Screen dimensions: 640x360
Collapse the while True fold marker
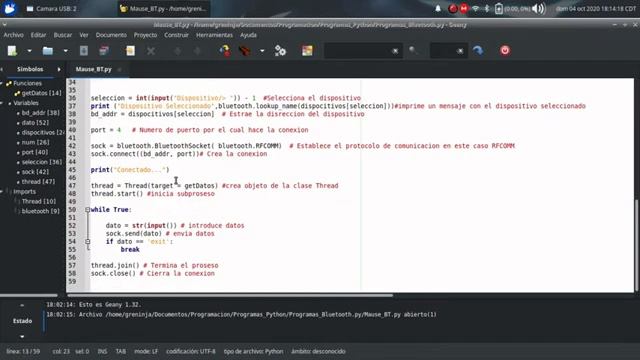87,210
